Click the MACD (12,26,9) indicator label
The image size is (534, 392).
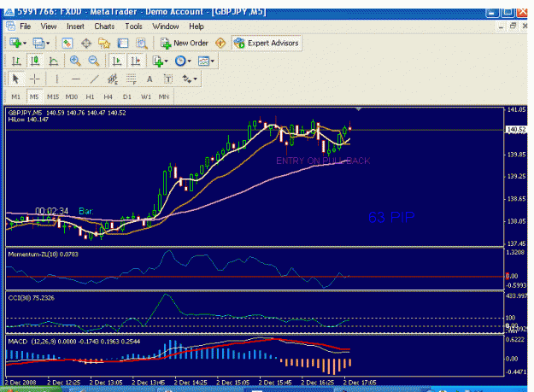tap(73, 342)
